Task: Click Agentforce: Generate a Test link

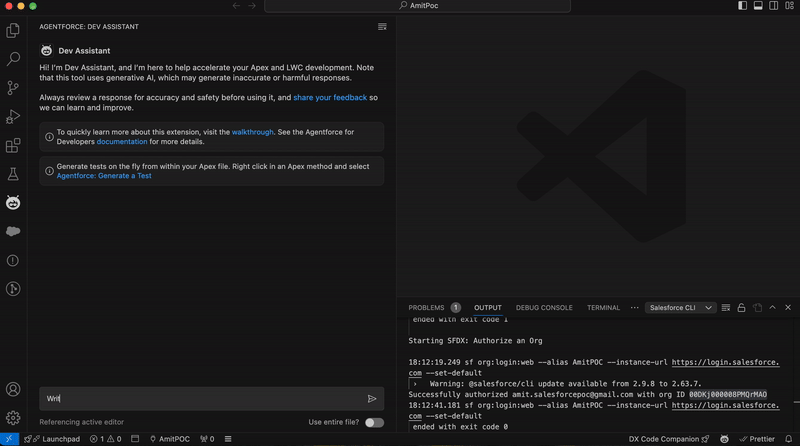Action: [104, 176]
